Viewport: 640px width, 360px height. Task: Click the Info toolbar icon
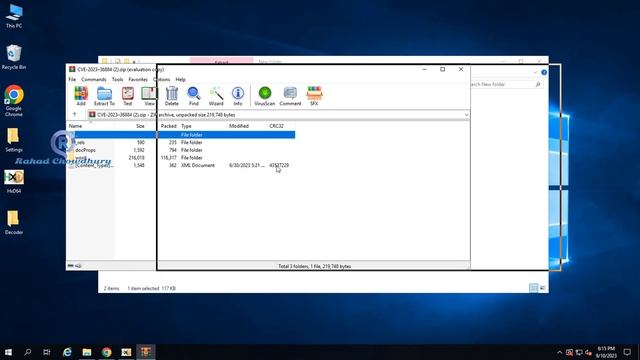(238, 96)
